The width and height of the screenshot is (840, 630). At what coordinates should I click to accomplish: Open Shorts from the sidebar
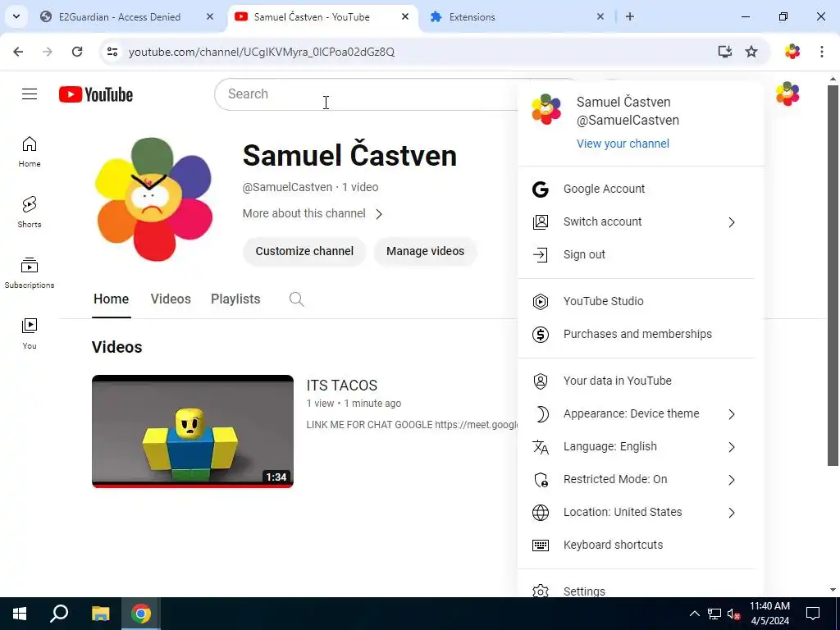tap(30, 212)
